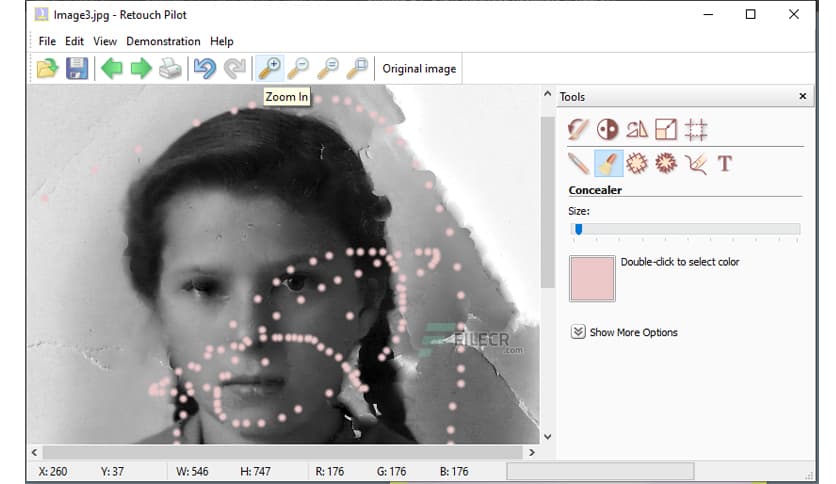
Task: Click the horizontal scrollbar left arrow
Action: coord(35,453)
